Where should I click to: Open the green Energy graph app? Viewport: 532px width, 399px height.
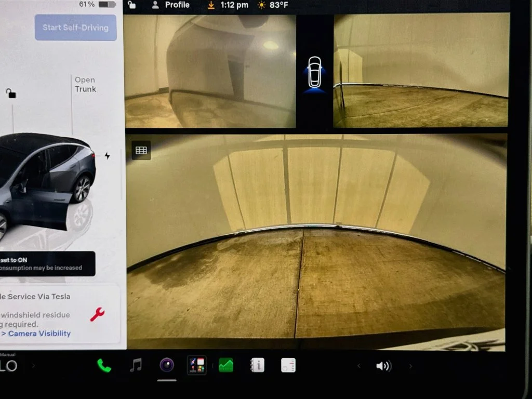226,365
